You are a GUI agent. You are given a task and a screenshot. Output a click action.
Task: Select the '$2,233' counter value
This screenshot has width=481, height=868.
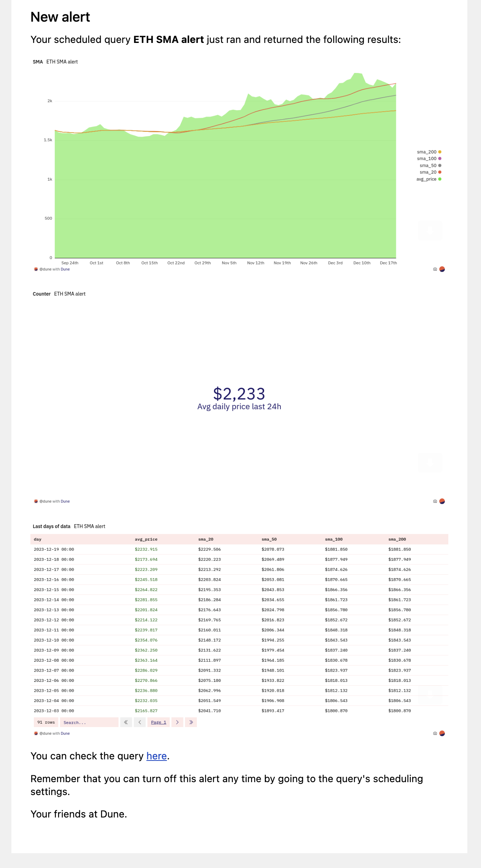(239, 394)
